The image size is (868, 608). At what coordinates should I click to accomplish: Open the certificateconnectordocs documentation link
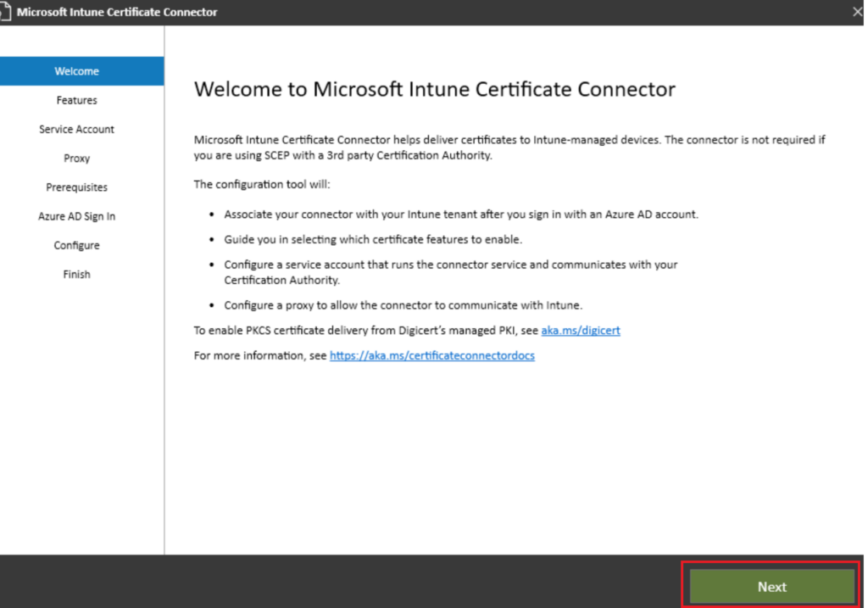pyautogui.click(x=432, y=355)
